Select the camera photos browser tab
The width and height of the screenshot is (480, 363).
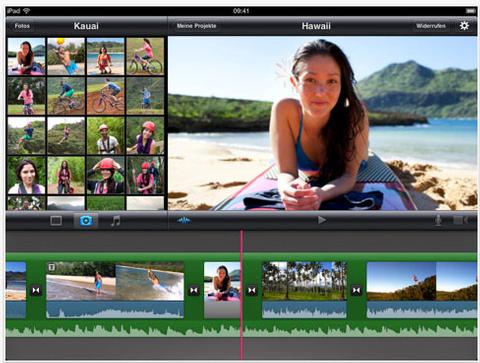click(x=86, y=221)
